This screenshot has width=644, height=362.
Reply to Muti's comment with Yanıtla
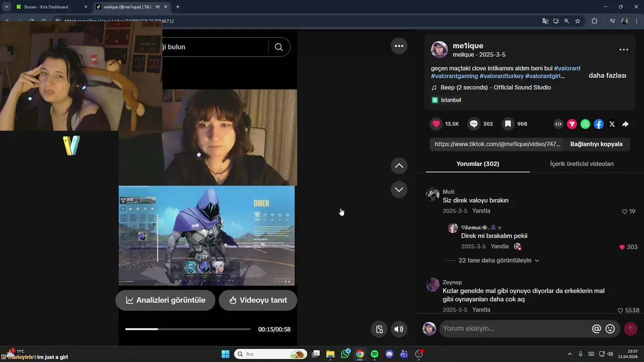[481, 211]
